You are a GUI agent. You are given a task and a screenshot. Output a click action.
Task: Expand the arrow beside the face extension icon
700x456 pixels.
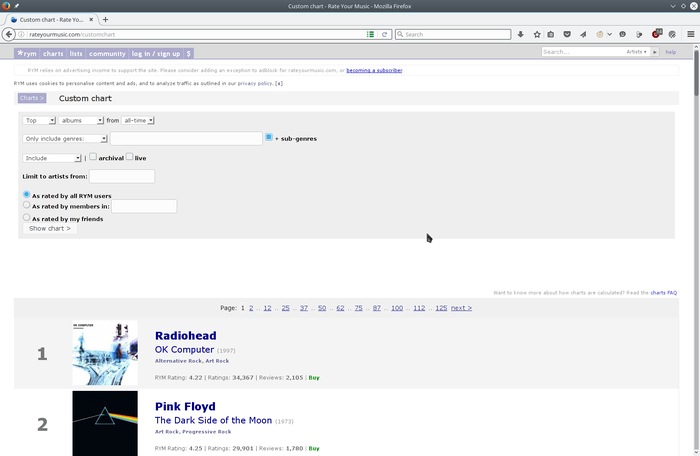(609, 34)
